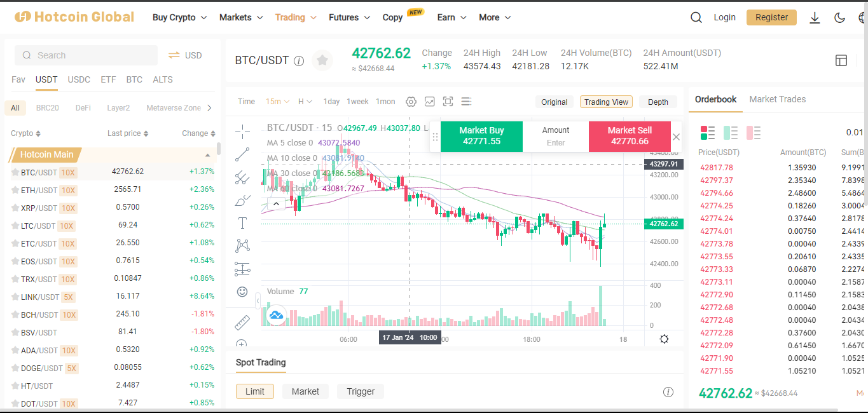Click the quick trade Amount field

[x=556, y=136]
